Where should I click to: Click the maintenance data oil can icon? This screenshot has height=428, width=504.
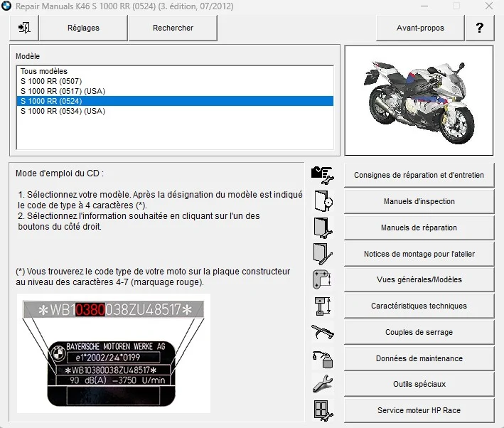323,359
